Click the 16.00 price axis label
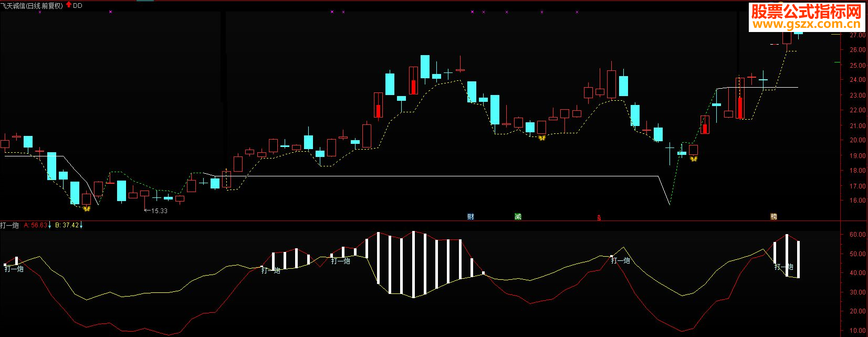 point(857,201)
